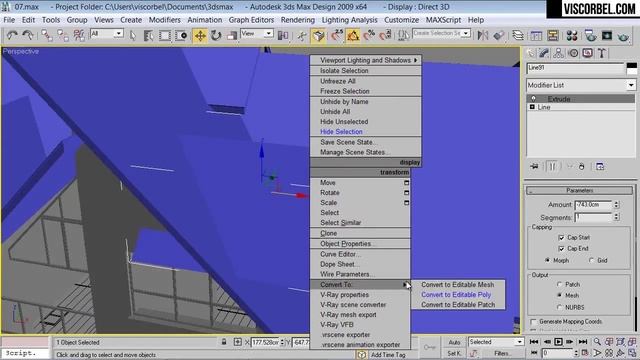This screenshot has height=360, width=640.
Task: Select the Grid capping option
Action: click(591, 260)
